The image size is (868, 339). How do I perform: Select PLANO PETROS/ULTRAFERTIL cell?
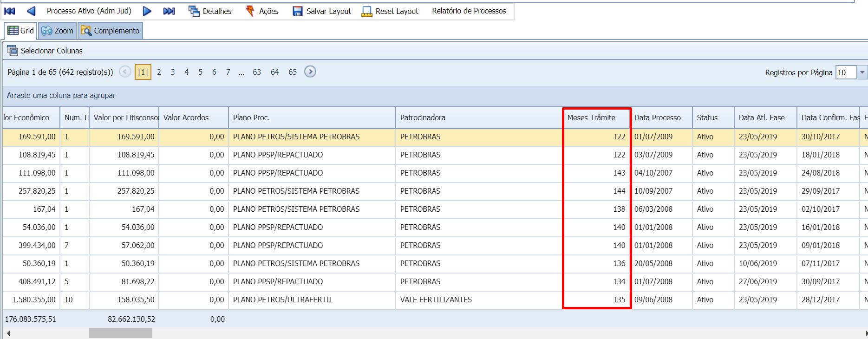coord(312,300)
